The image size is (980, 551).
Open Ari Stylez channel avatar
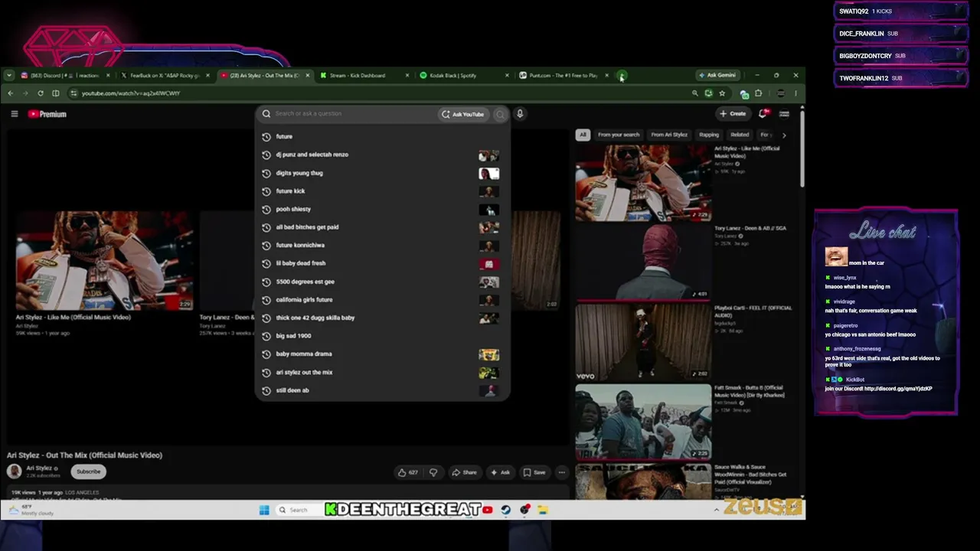point(15,471)
